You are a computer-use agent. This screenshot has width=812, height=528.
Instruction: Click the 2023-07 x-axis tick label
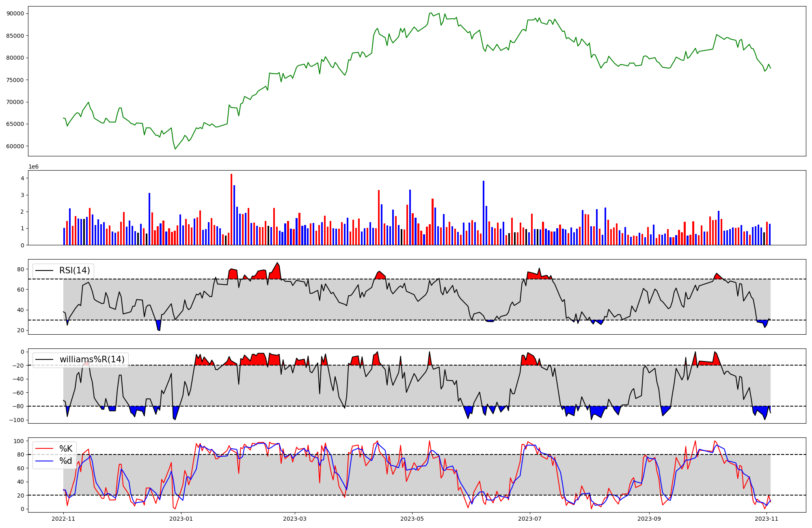tap(530, 519)
